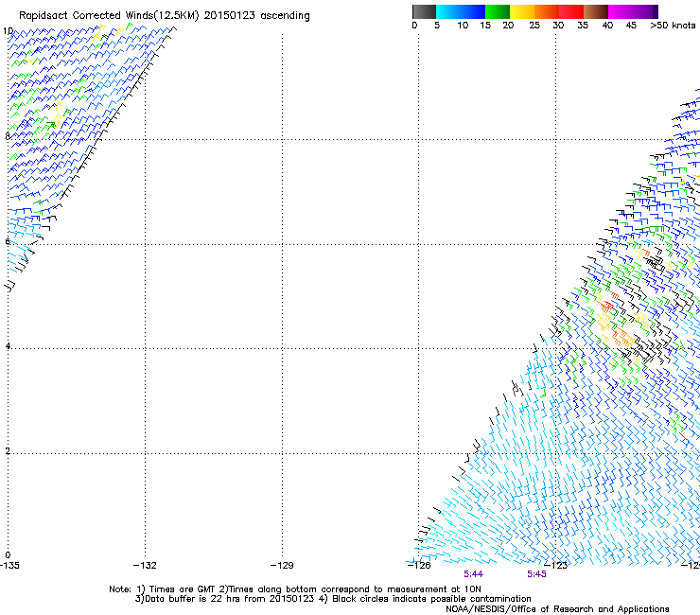Image resolution: width=700 pixels, height=615 pixels.
Task: Pick the brown 35-40 knots color swatch
Action: (596, 11)
